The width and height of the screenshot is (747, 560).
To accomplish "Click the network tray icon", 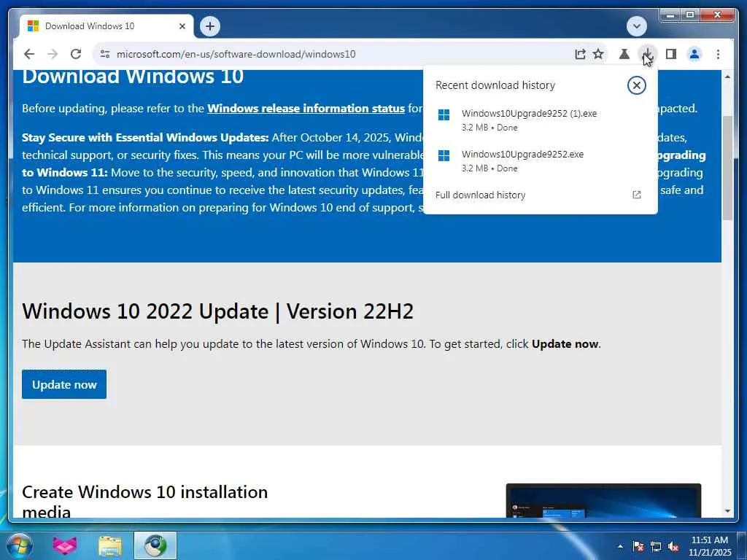I will pos(656,546).
